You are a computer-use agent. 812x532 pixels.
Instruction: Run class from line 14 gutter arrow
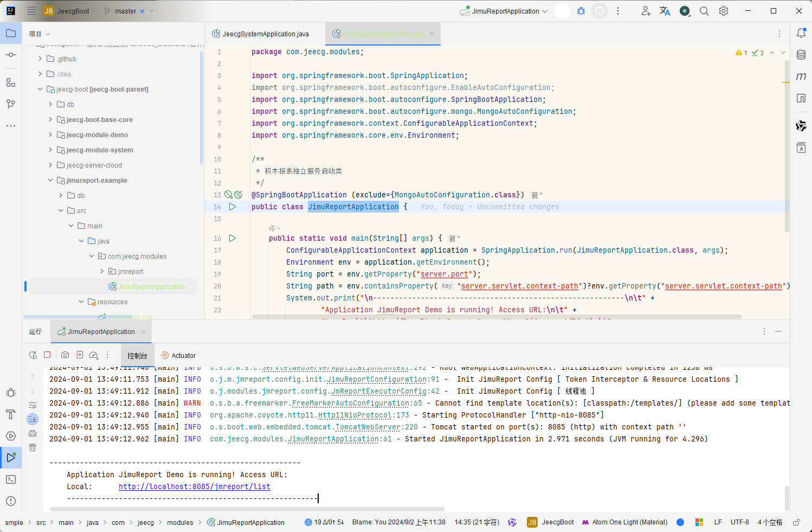click(x=233, y=207)
